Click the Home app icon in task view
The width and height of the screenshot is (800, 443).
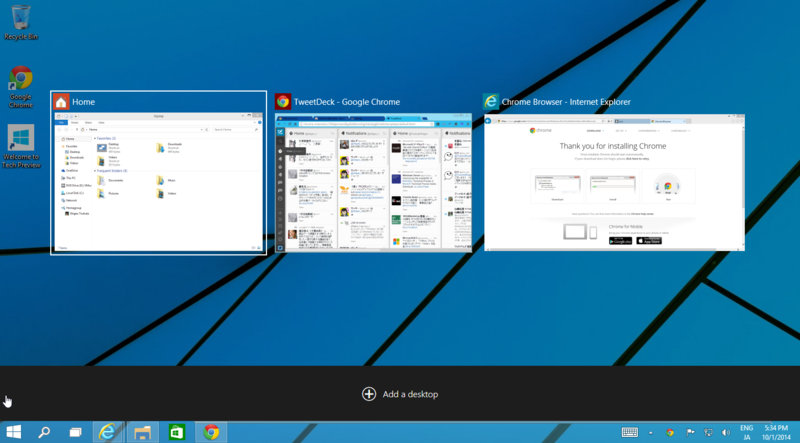(61, 102)
